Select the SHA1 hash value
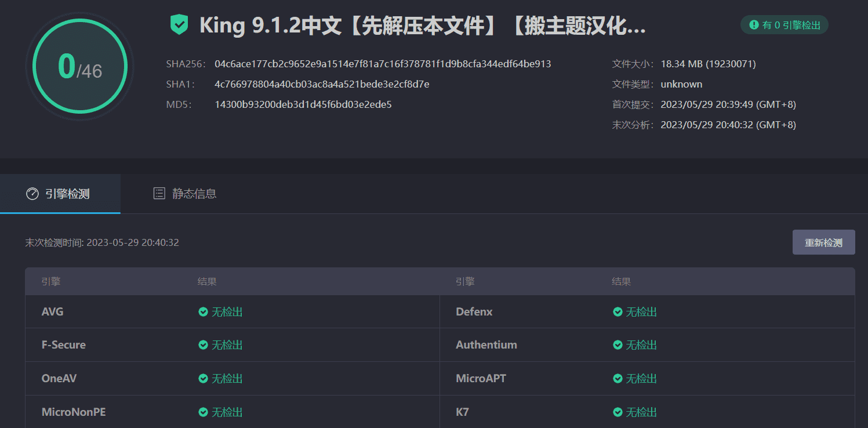 pyautogui.click(x=322, y=84)
